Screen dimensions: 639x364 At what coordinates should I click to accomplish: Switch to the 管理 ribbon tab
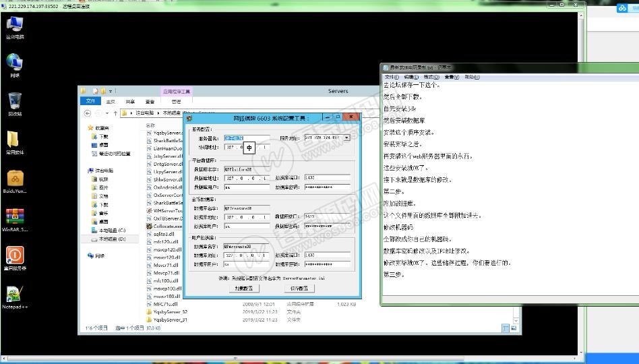(x=176, y=102)
